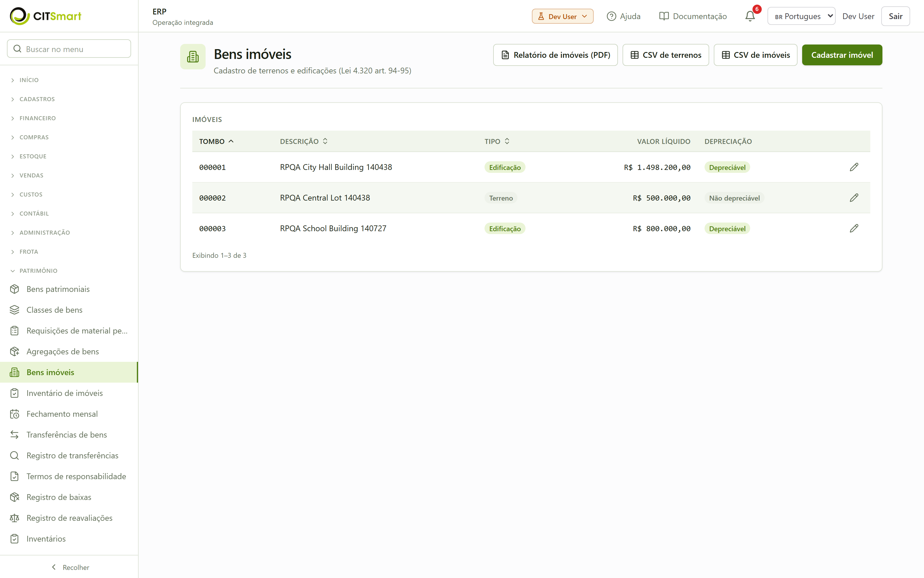Open Registro de transferências
Viewport: 924px width, 578px height.
click(x=69, y=455)
